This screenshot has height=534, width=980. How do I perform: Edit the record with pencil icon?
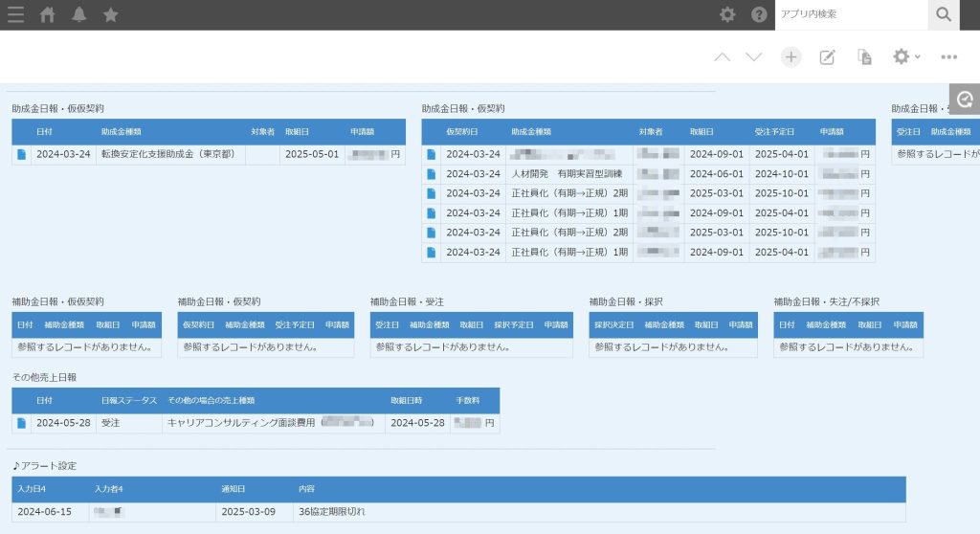(828, 57)
